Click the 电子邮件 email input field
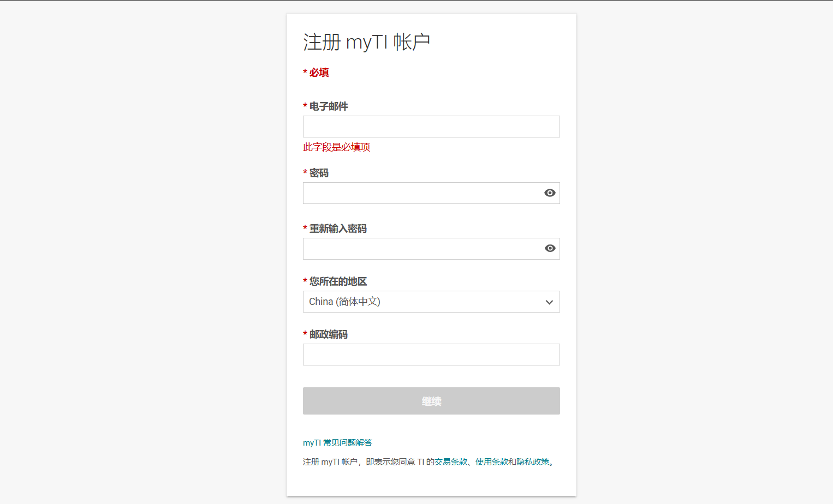The width and height of the screenshot is (833, 504). 431,127
